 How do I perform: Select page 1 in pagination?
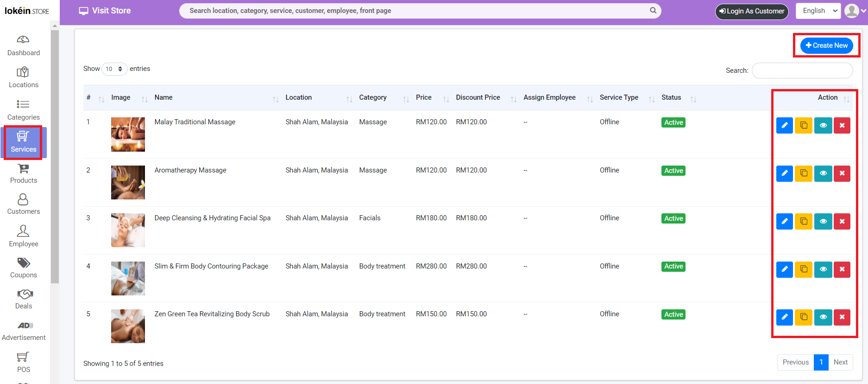(821, 362)
